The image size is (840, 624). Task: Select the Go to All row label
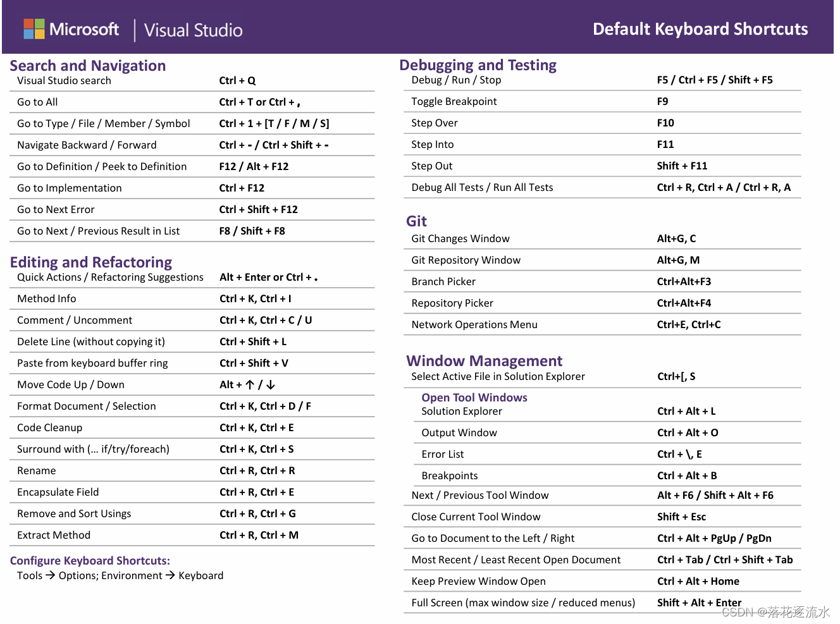[37, 102]
